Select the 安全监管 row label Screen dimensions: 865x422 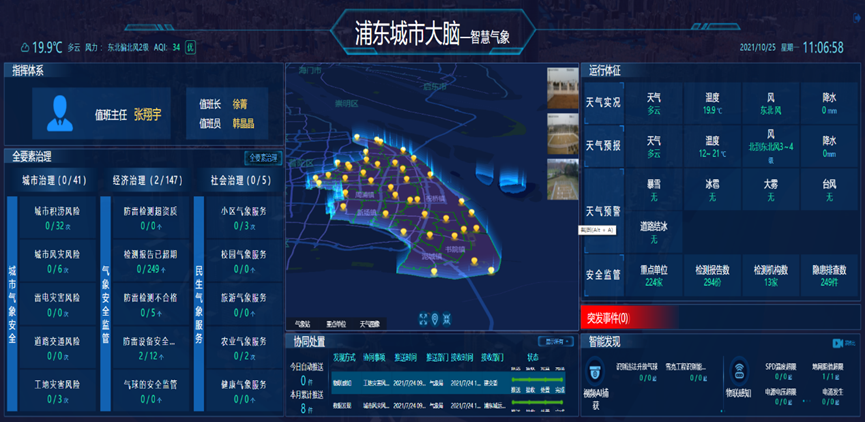point(603,275)
